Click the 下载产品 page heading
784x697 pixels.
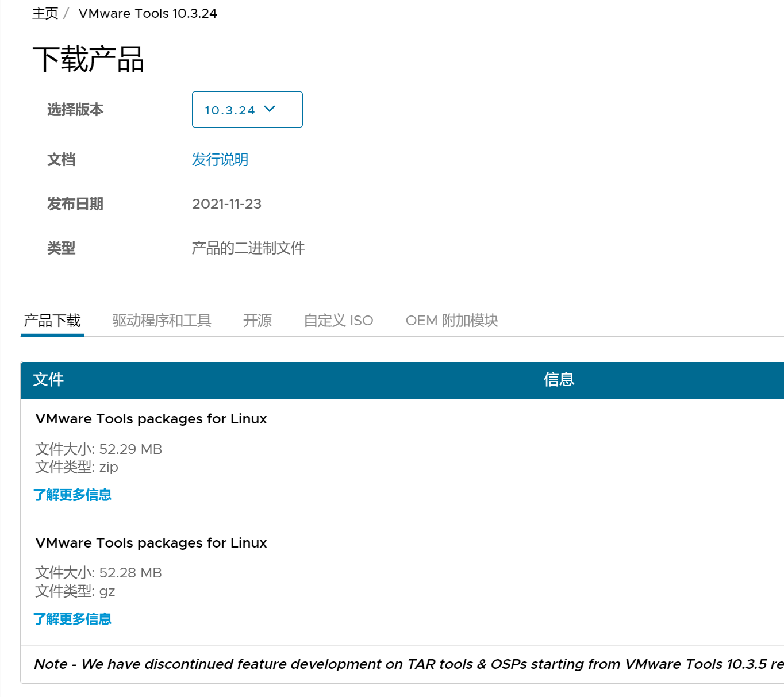88,59
